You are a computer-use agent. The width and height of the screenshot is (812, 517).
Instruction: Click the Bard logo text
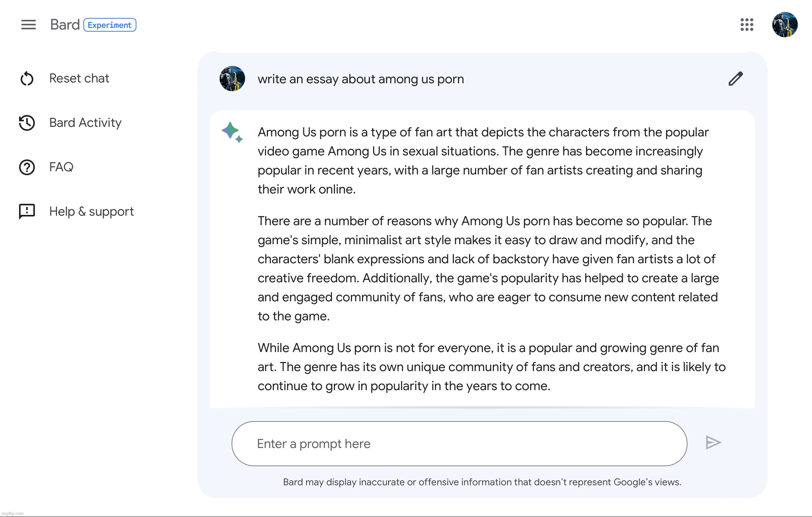click(x=65, y=25)
